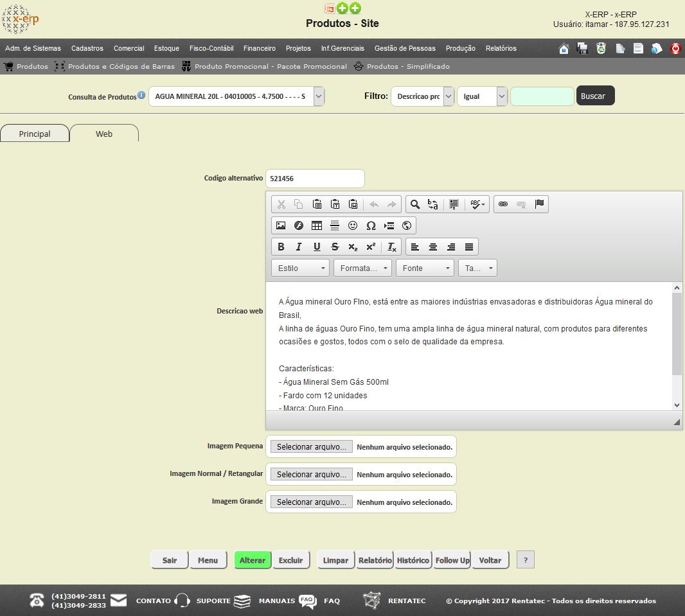Open the Descricao filter field dropdown
The width and height of the screenshot is (685, 616).
(449, 96)
